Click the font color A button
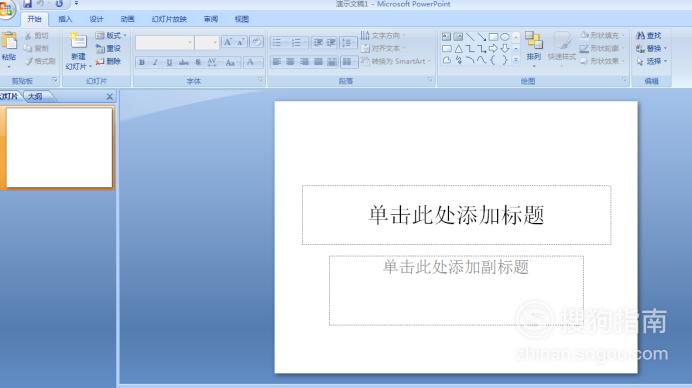This screenshot has height=388, width=692. pos(250,62)
